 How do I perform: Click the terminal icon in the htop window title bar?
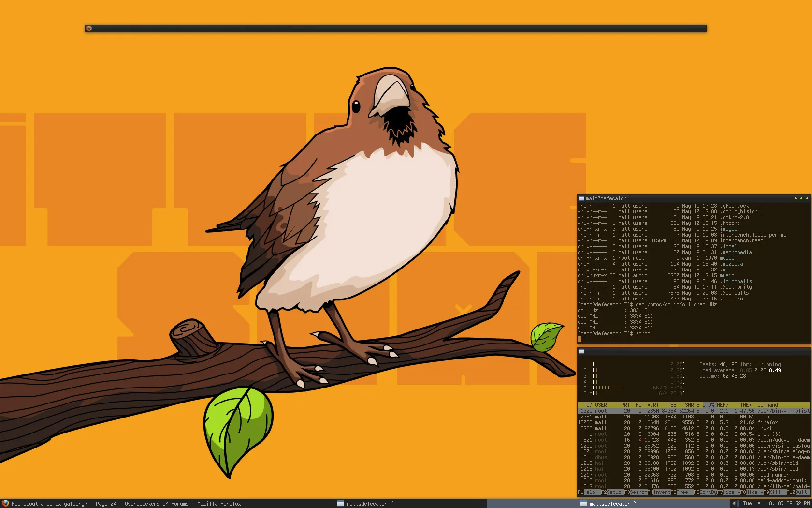click(x=581, y=351)
